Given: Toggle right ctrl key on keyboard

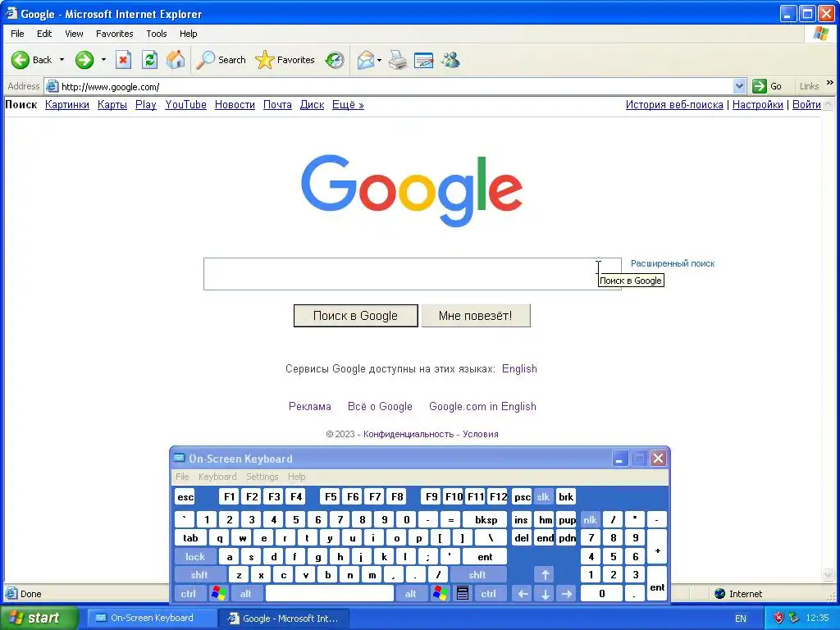Looking at the screenshot, I should pyautogui.click(x=489, y=594).
